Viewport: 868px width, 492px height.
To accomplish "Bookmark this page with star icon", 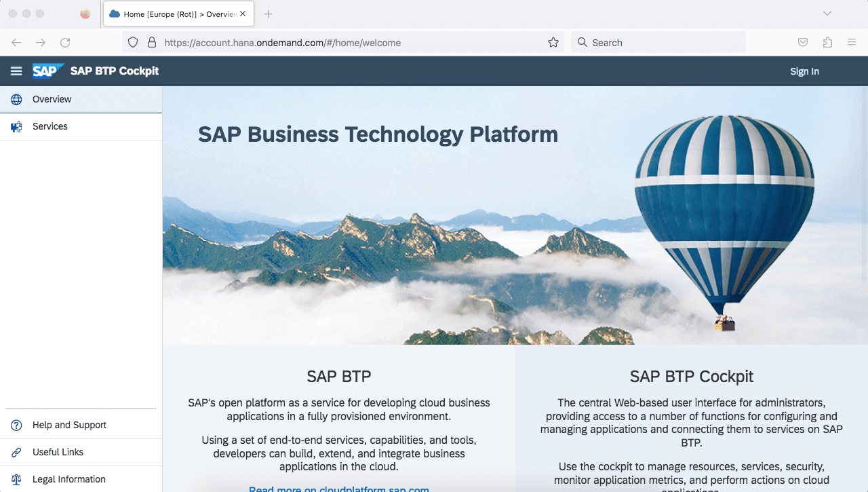I will click(x=553, y=43).
